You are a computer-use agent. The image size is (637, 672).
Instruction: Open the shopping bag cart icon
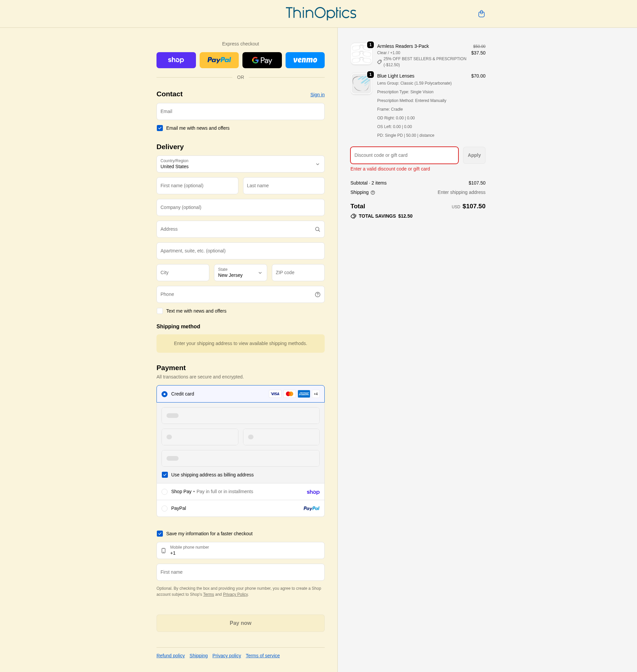481,14
